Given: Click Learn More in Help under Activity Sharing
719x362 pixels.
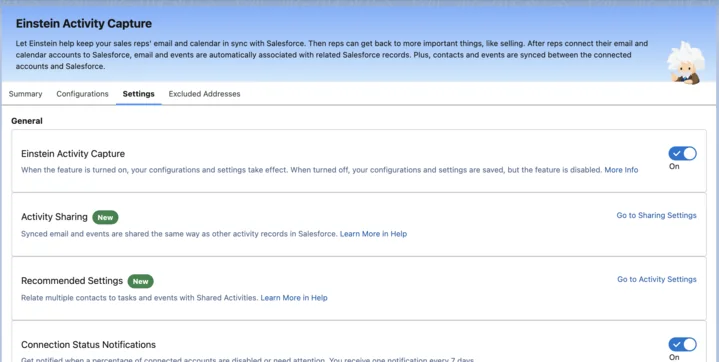Looking at the screenshot, I should tap(373, 234).
